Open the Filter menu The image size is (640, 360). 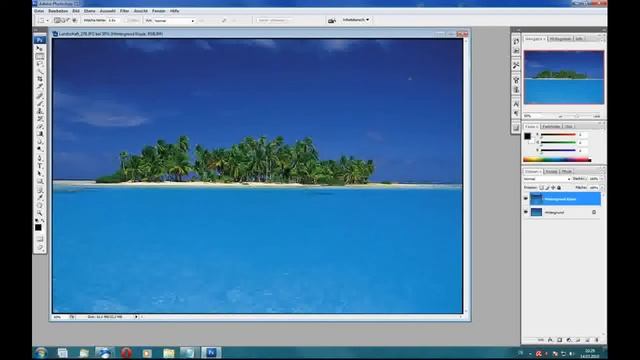124,11
